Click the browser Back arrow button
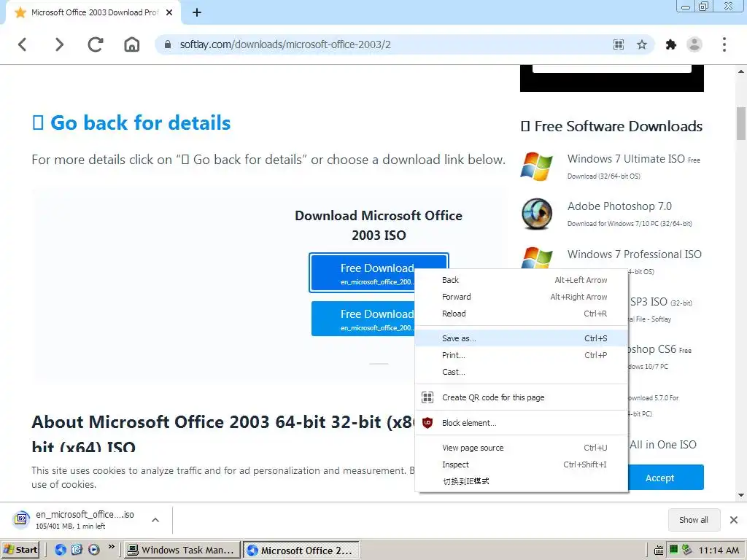Viewport: 747px width, 560px height. tap(23, 44)
